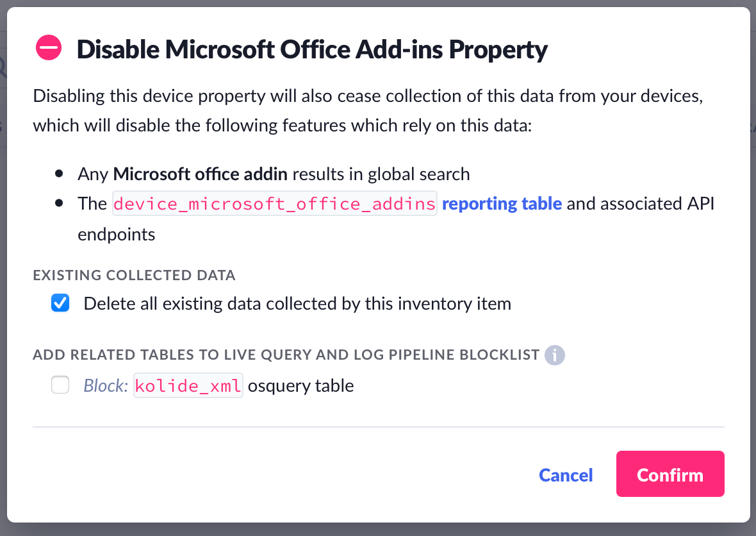
Task: Click the bold 'Microsoft office addin' text
Action: 201,174
